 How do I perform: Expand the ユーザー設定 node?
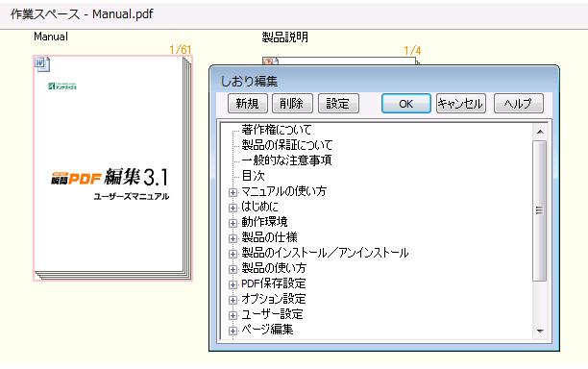pyautogui.click(x=233, y=315)
